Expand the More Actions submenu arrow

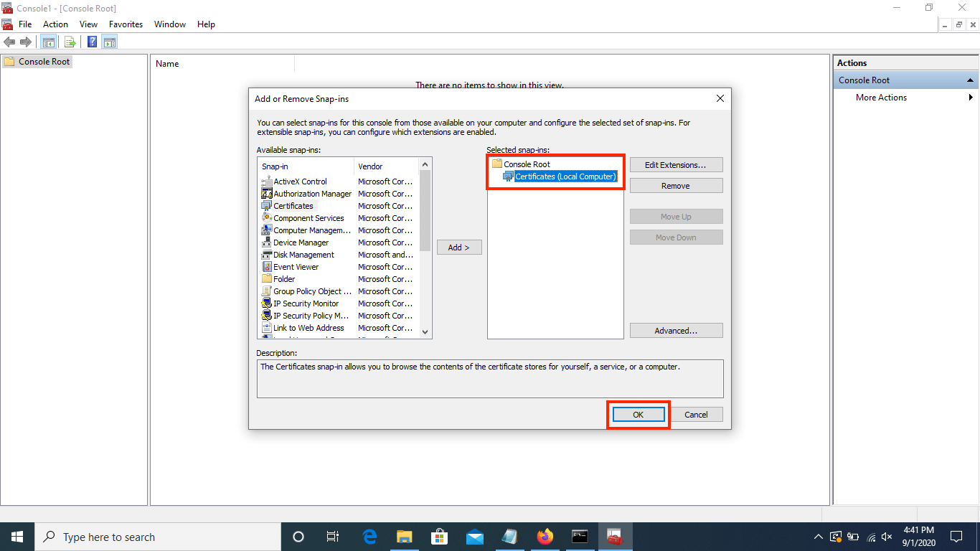coord(971,98)
